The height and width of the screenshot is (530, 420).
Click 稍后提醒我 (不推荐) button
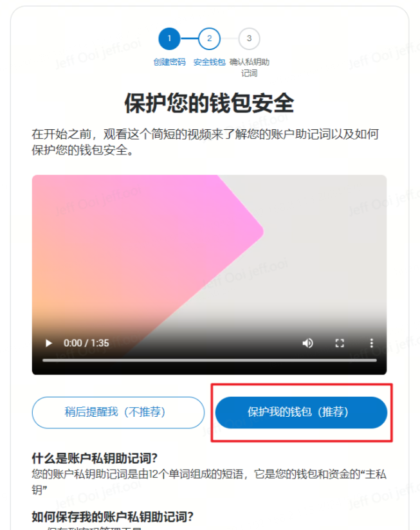pyautogui.click(x=118, y=412)
